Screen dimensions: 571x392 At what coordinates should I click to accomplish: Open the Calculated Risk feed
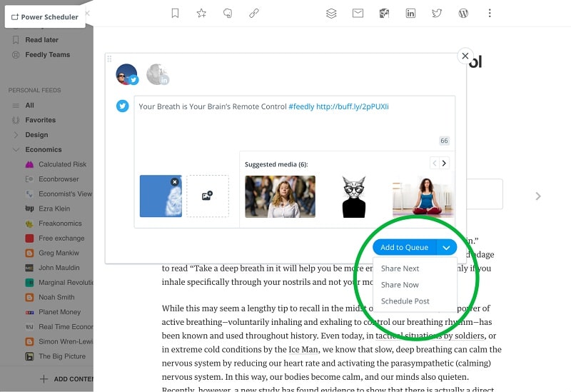pyautogui.click(x=62, y=164)
